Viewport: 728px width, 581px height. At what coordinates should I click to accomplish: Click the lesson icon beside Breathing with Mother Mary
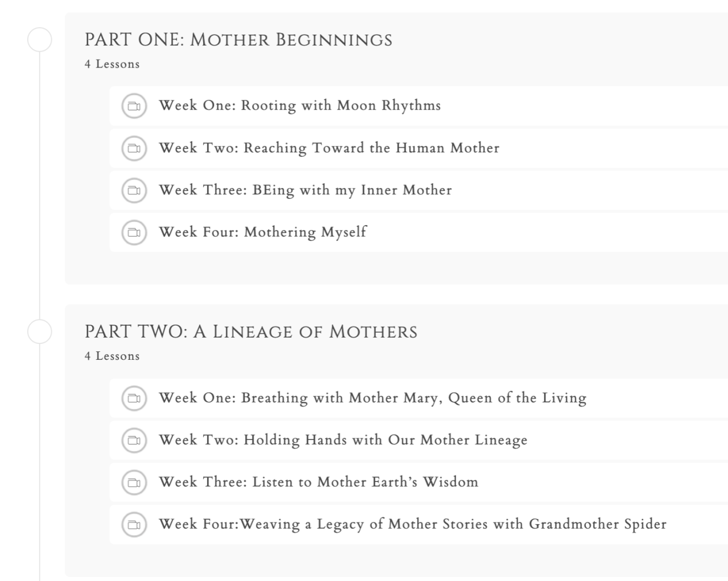click(x=134, y=398)
